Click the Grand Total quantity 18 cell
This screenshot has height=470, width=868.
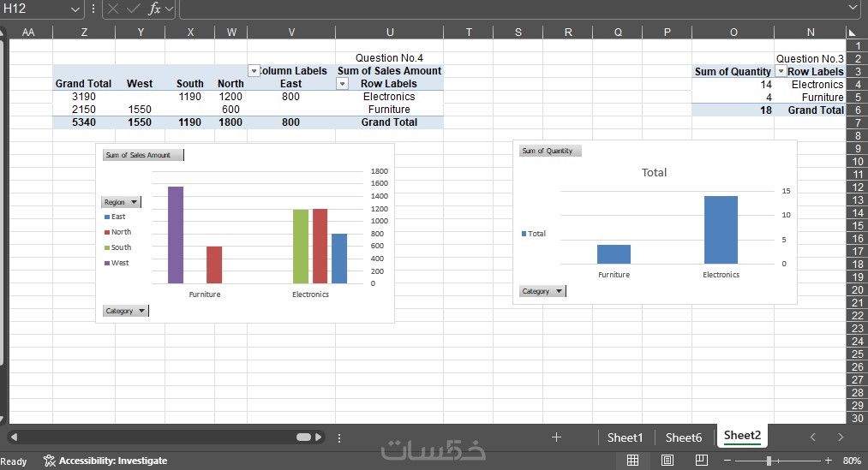[x=733, y=110]
